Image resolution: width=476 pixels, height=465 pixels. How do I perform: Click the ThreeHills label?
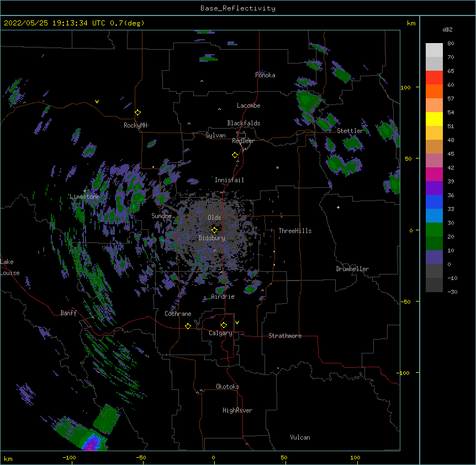coord(295,231)
